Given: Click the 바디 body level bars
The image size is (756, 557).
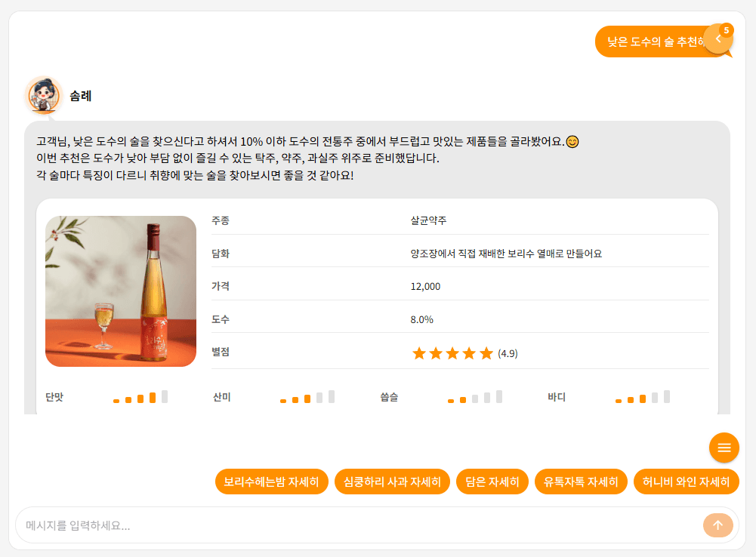Looking at the screenshot, I should [643, 397].
